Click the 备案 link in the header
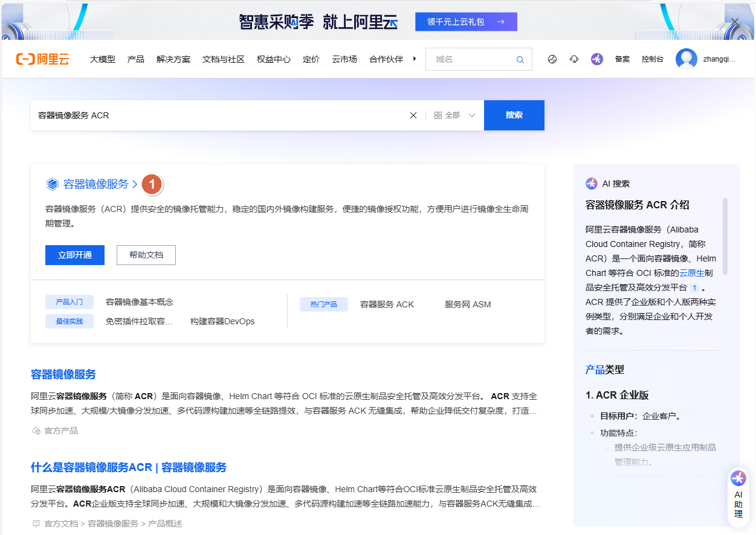 (x=622, y=59)
